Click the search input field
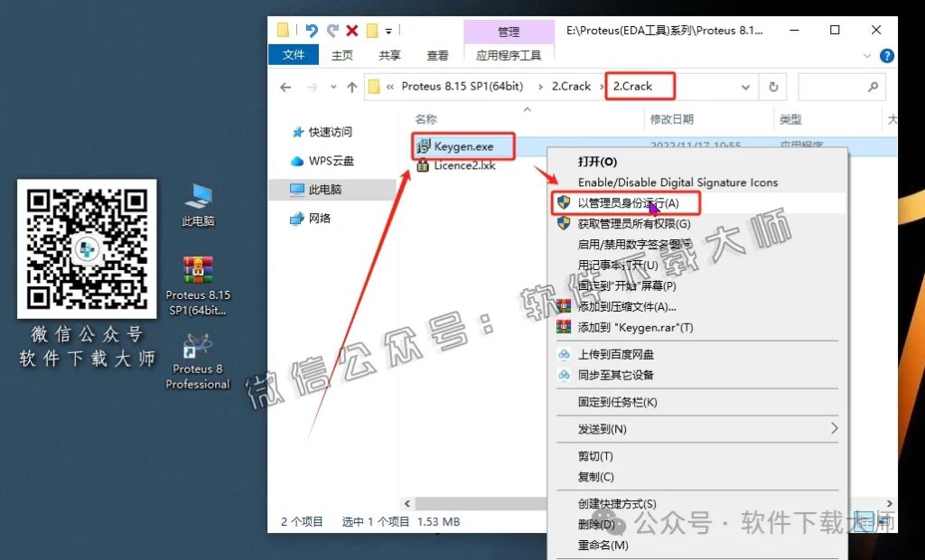The height and width of the screenshot is (560, 925). click(x=842, y=86)
